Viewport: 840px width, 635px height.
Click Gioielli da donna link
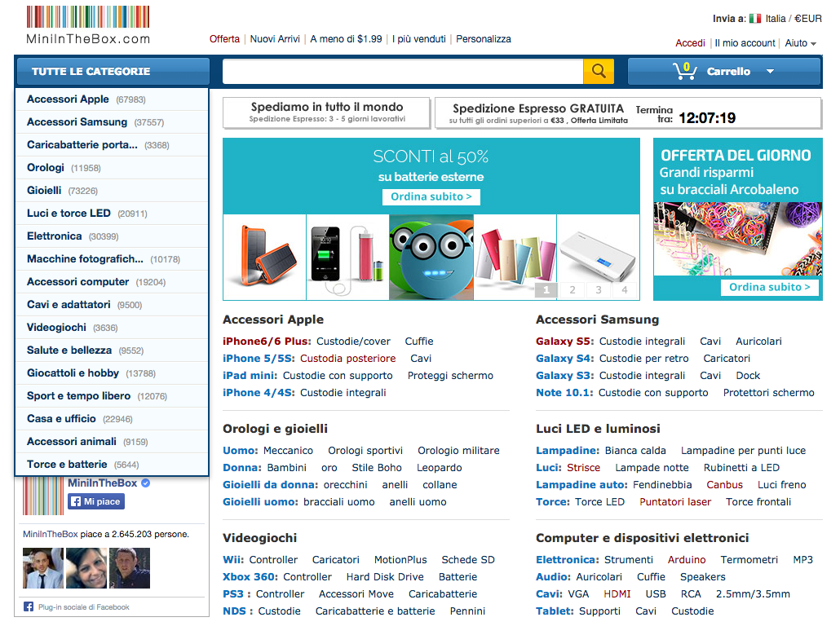[271, 485]
